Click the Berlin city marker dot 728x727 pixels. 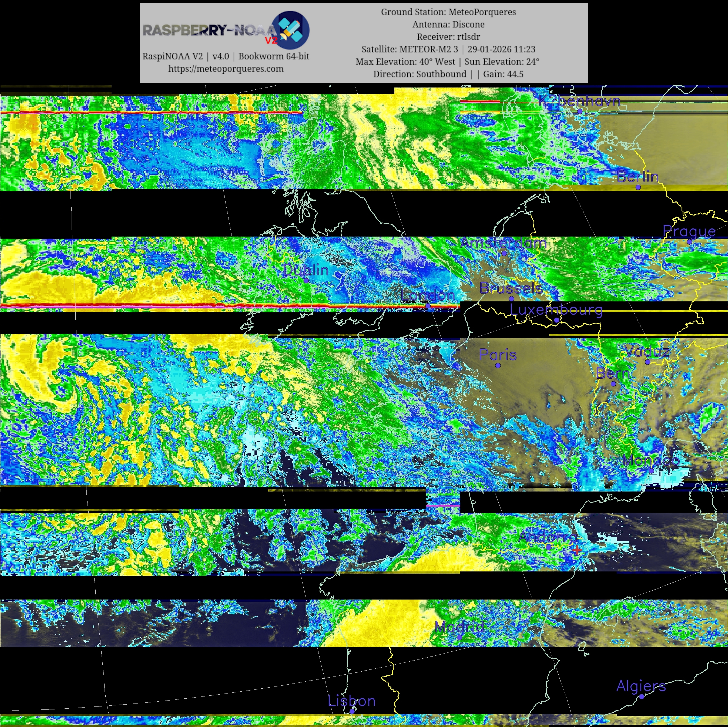click(638, 187)
